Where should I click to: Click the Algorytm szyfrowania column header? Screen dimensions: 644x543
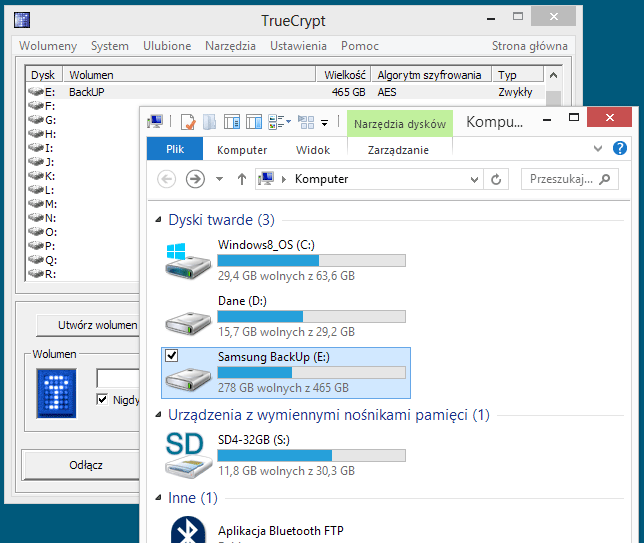[x=431, y=75]
